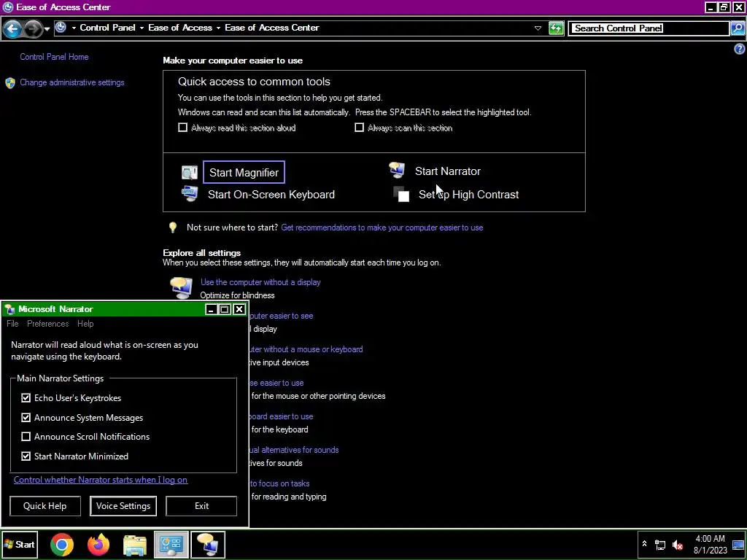747x560 pixels.
Task: Select 'Optimize for blindness' description text
Action: tap(237, 295)
